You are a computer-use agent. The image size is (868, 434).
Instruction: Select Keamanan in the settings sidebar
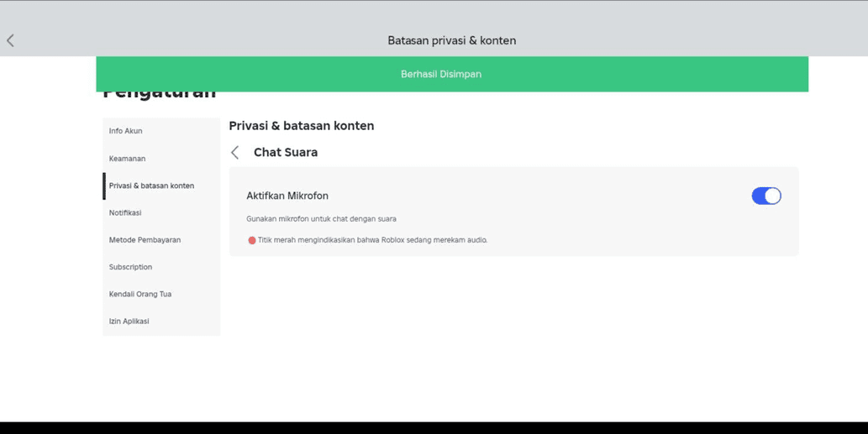(127, 159)
